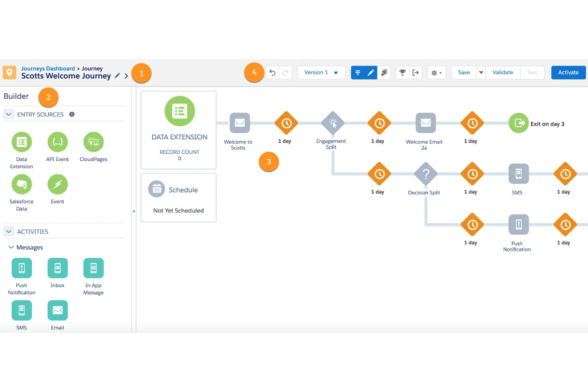Click the Validate button
The image size is (588, 392).
pos(503,73)
